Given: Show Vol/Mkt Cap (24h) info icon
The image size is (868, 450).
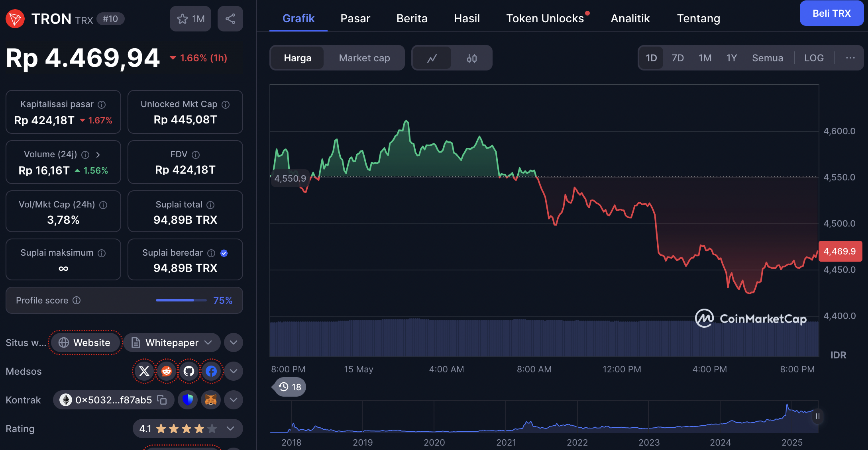Looking at the screenshot, I should (x=103, y=205).
